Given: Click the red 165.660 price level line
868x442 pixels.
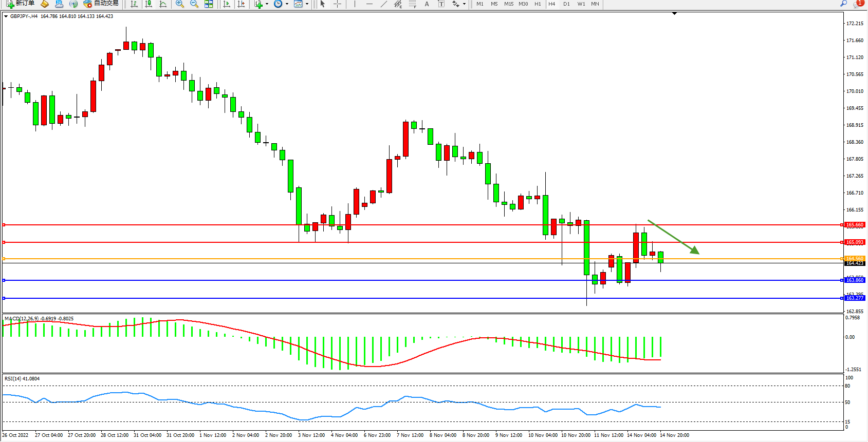Looking at the screenshot, I should pyautogui.click(x=411, y=225).
